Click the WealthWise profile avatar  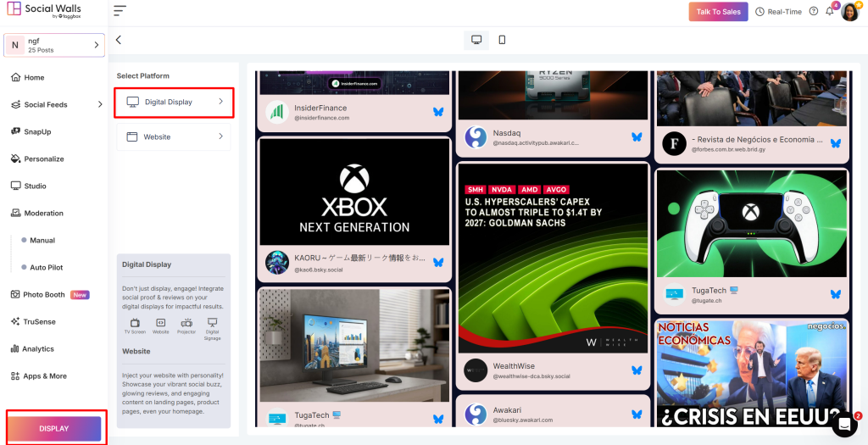476,370
